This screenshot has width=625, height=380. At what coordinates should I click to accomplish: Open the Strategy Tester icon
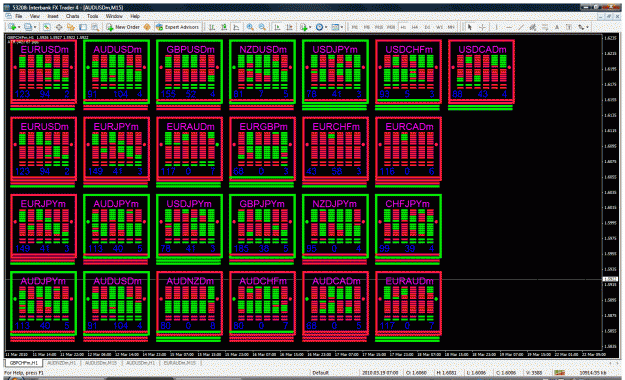coord(95,27)
